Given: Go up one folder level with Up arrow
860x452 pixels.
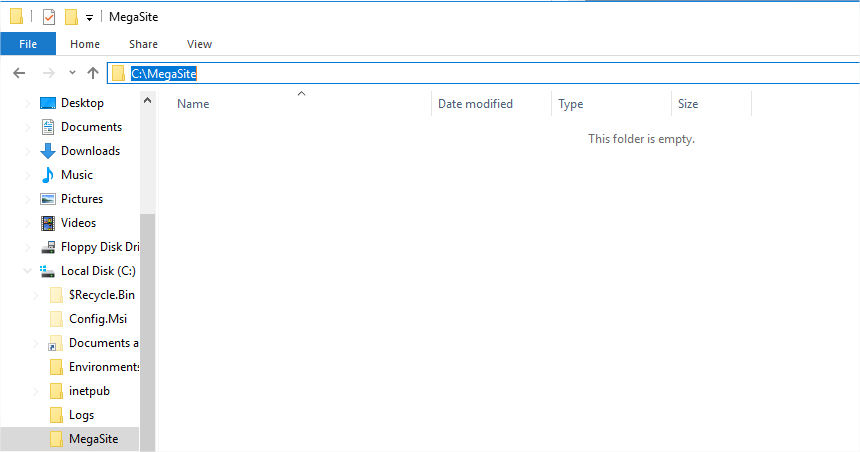Looking at the screenshot, I should [93, 73].
